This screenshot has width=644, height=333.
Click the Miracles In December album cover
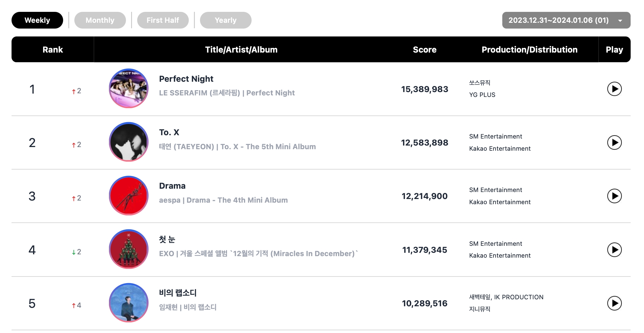pos(129,249)
